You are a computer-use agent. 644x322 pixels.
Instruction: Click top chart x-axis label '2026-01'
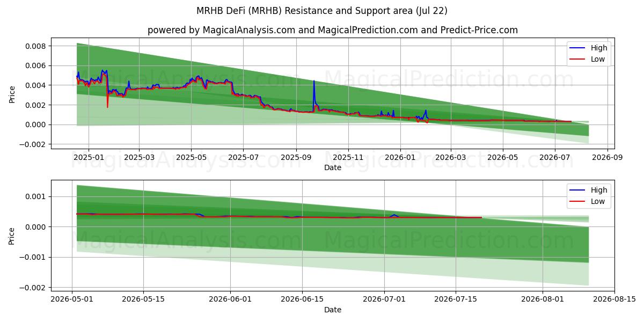tap(400, 158)
